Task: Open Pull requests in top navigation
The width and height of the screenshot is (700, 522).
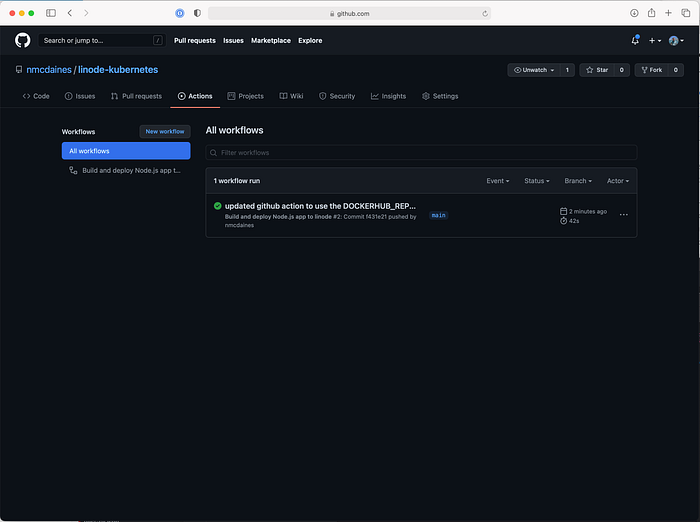Action: click(195, 41)
